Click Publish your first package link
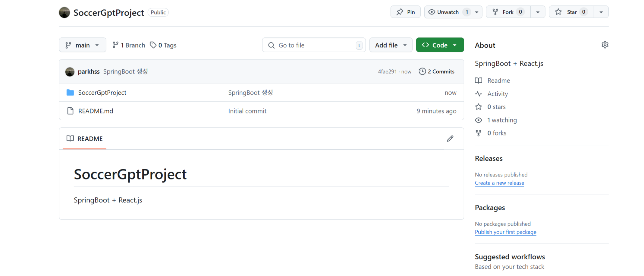 [x=505, y=232]
